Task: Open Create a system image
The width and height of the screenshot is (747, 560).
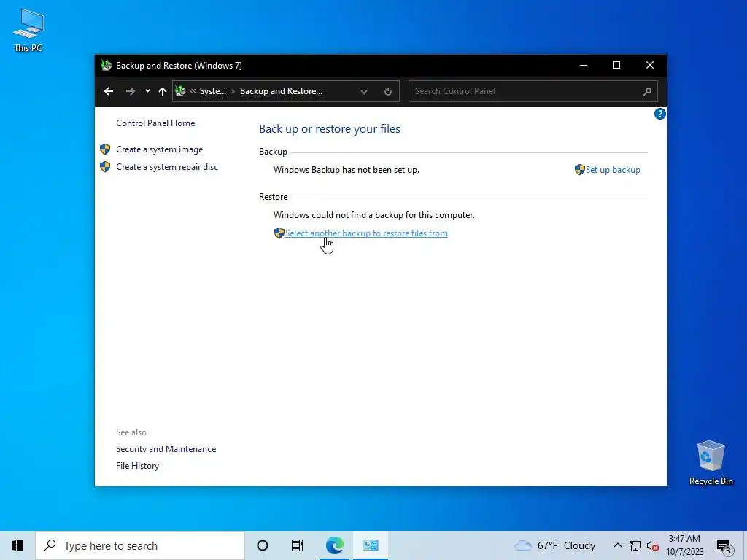Action: [x=160, y=149]
